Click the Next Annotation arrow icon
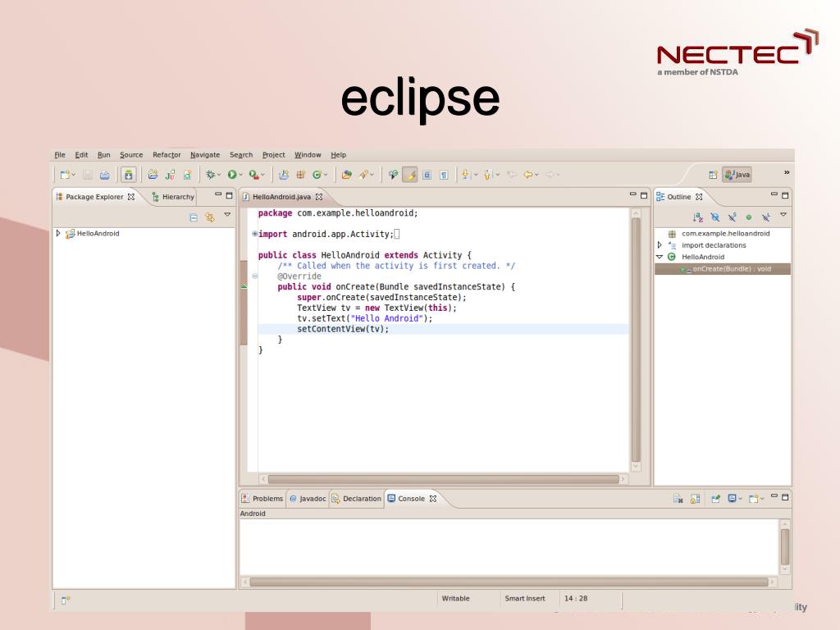The image size is (840, 630). 466,175
